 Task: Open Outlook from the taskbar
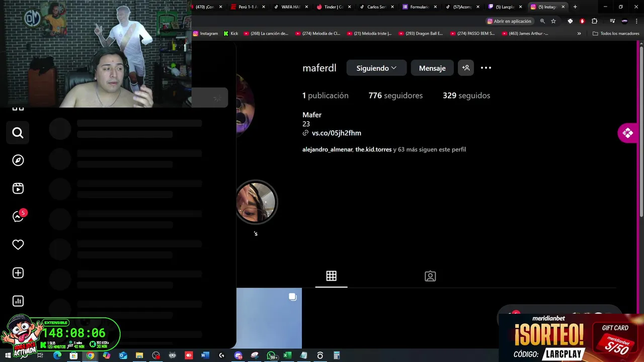pyautogui.click(x=123, y=355)
